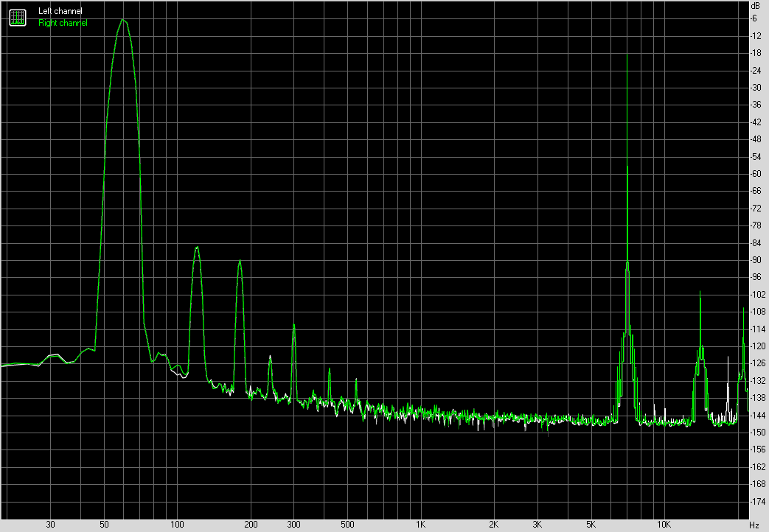This screenshot has width=769, height=532.
Task: Click the "Hz" axis unit label
Action: 754,525
